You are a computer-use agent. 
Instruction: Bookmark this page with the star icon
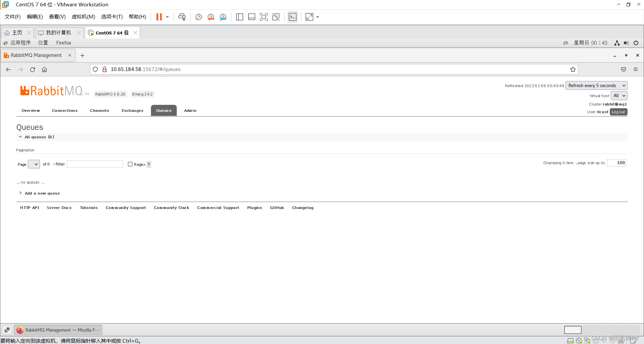573,69
